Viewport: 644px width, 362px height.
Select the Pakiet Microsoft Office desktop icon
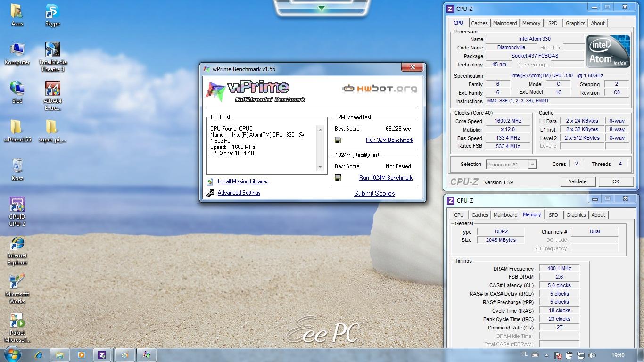[x=17, y=328]
